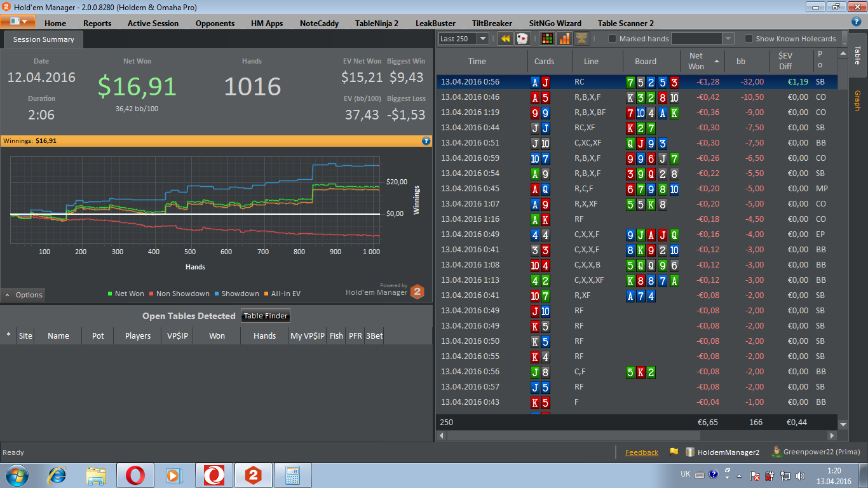Toggle Showdown legend series
The image size is (868, 488).
pos(236,294)
